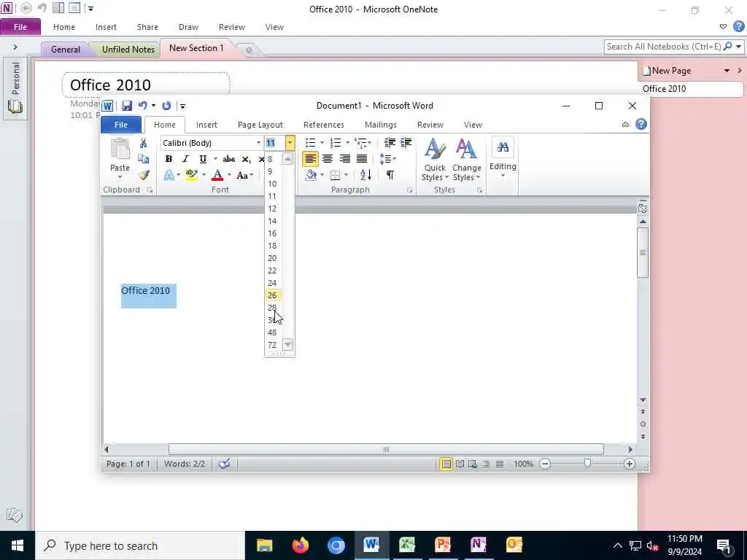Toggle Italic formatting

tap(186, 159)
